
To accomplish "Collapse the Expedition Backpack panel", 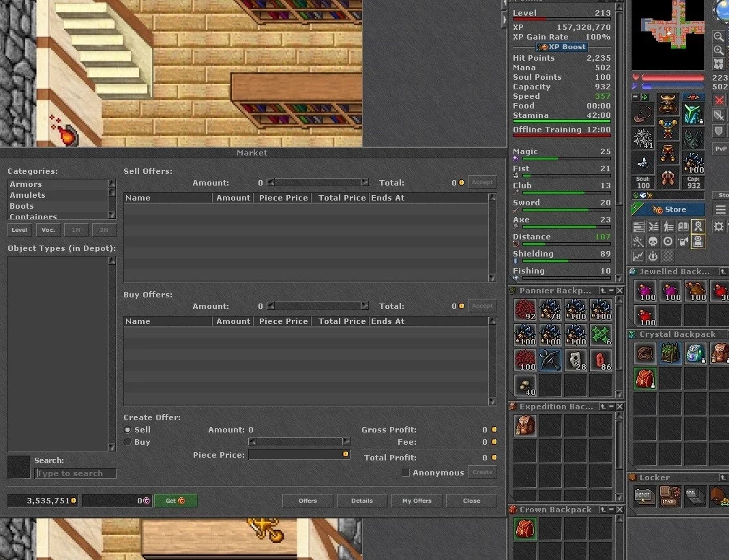I will (612, 407).
